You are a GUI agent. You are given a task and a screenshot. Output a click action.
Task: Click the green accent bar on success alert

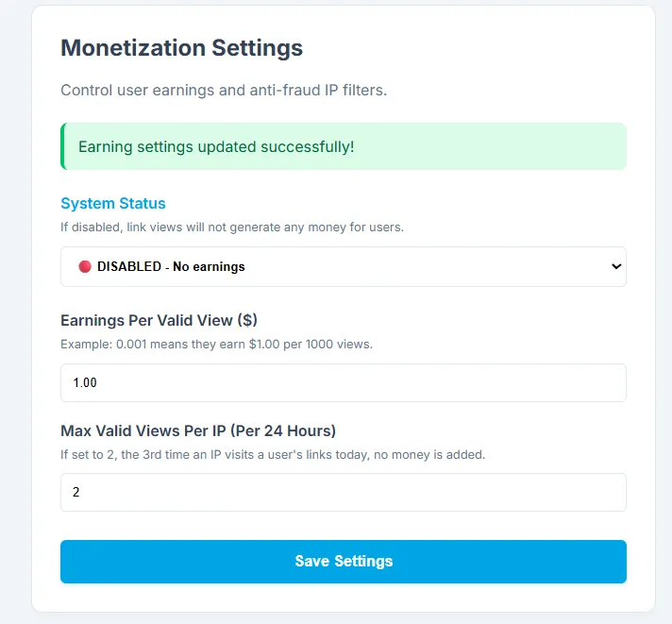point(63,146)
